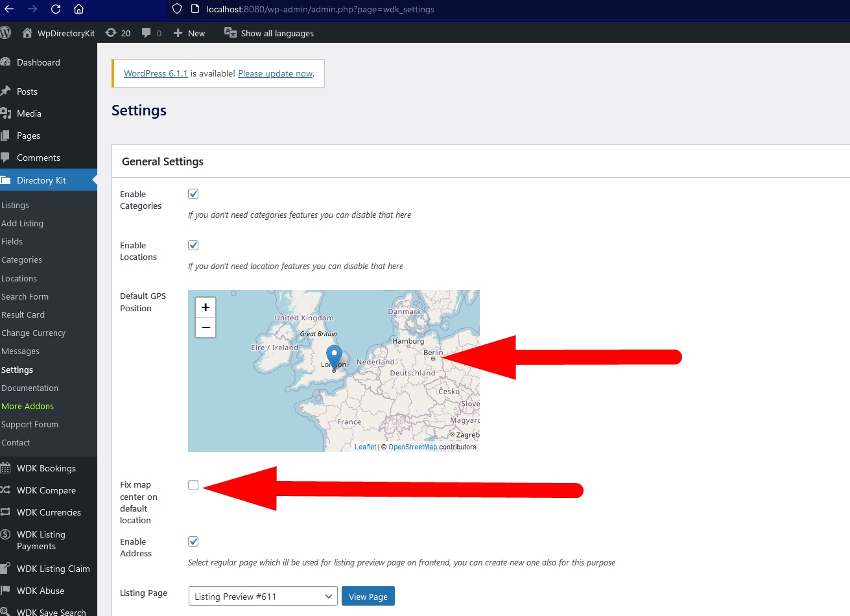Check Fix map center on default location
This screenshot has width=850, height=616.
(x=193, y=485)
